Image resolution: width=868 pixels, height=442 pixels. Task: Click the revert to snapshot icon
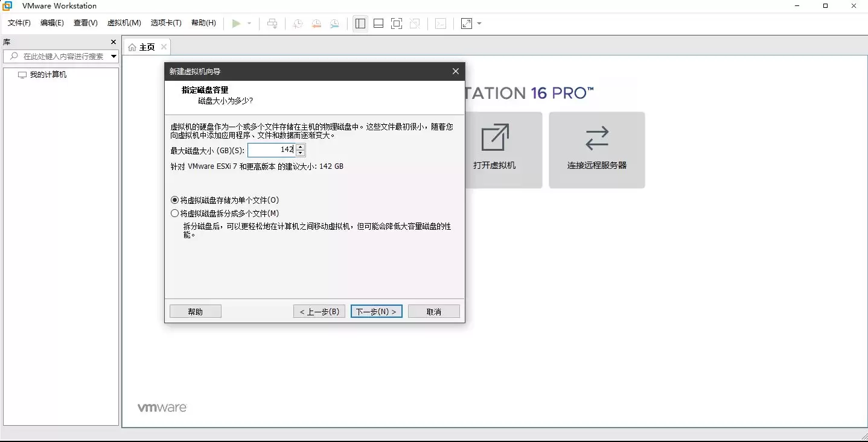pyautogui.click(x=316, y=24)
